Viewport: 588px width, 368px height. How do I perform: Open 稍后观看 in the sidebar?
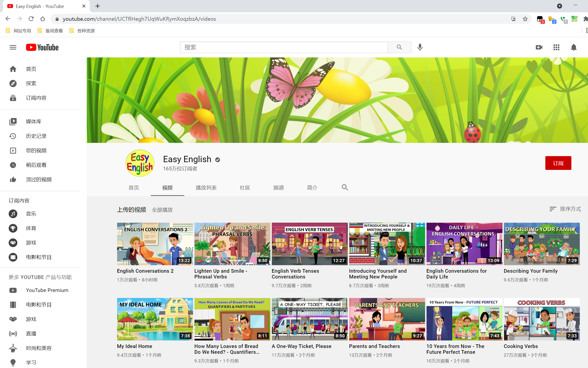(x=40, y=165)
